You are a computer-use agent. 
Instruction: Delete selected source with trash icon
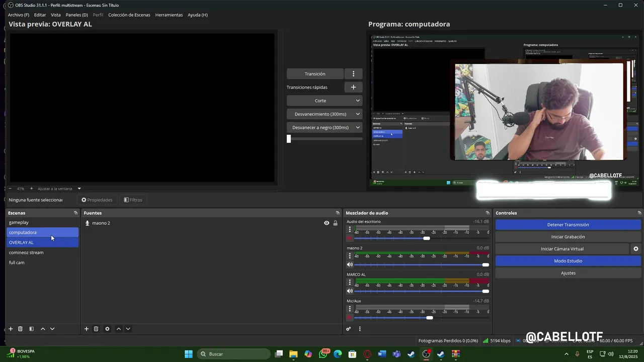(96, 329)
